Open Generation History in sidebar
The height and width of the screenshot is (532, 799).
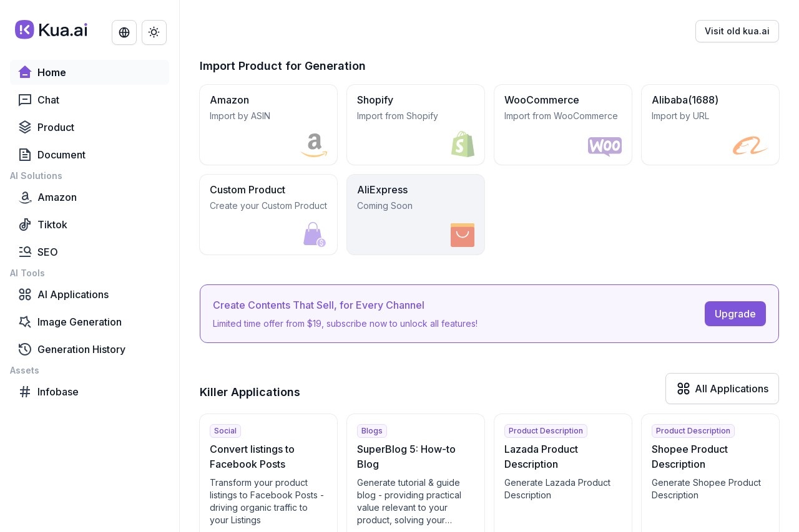click(x=89, y=349)
